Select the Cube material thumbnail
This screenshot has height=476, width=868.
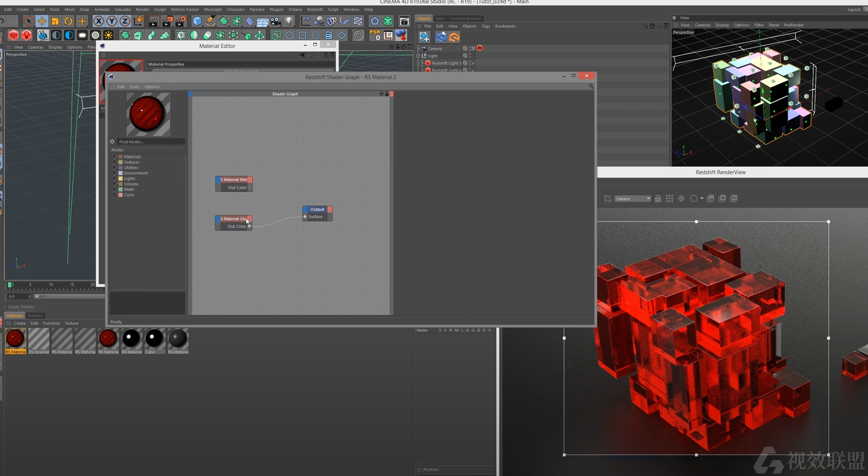pyautogui.click(x=154, y=341)
